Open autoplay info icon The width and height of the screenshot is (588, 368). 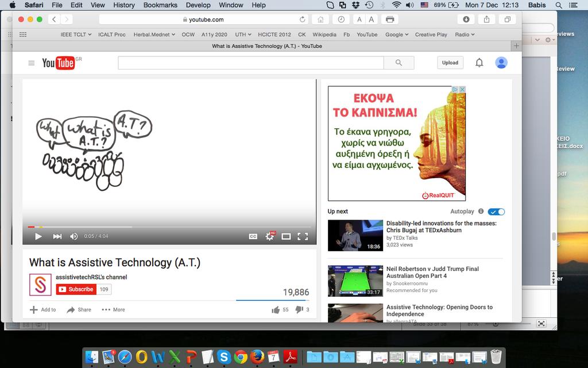pyautogui.click(x=481, y=212)
